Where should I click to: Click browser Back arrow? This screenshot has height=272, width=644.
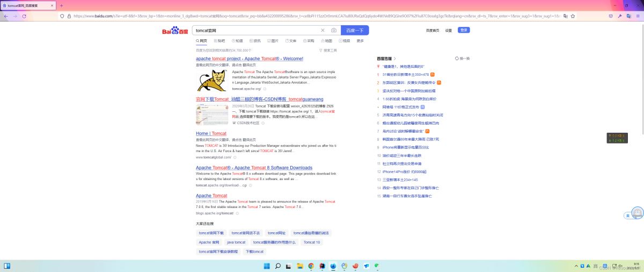point(6,16)
